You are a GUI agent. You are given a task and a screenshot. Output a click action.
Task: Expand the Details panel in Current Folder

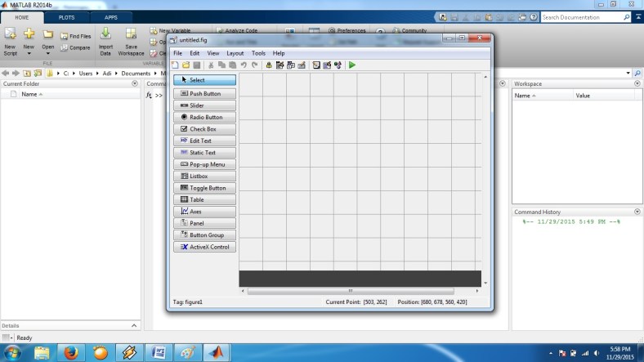(x=135, y=325)
